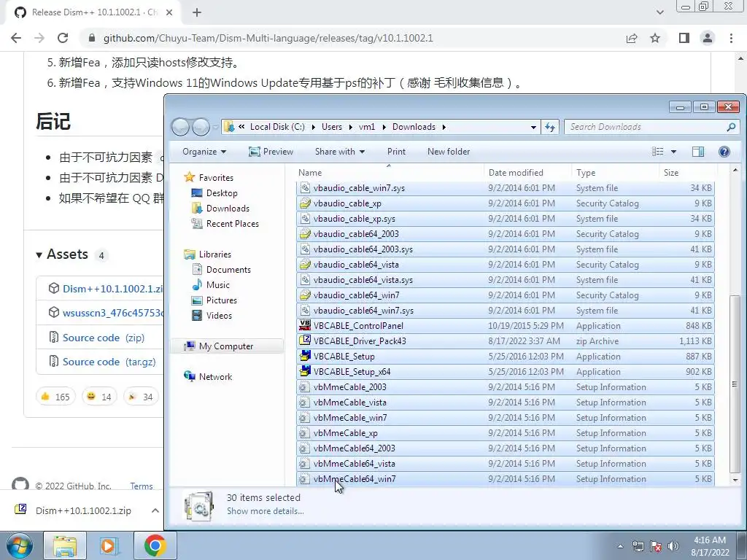Open Windows Explorer taskbar icon

pos(65,545)
